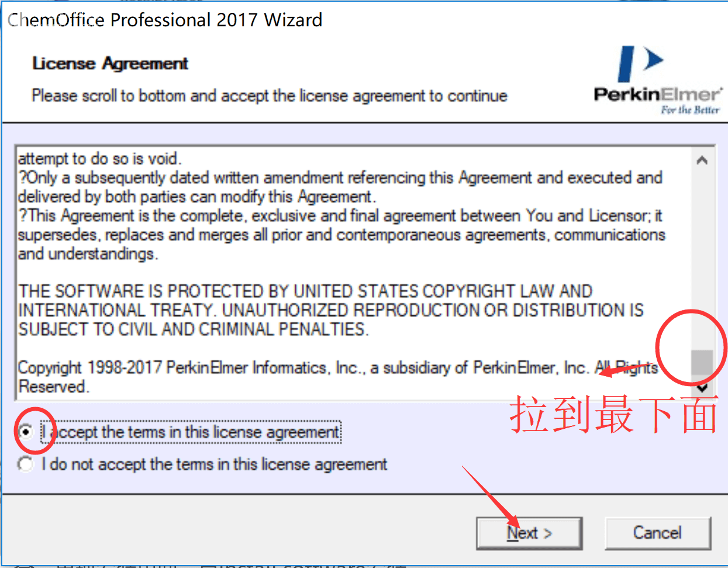Click the empty scrollbar track above the thumb
The image size is (728, 568).
(x=702, y=260)
